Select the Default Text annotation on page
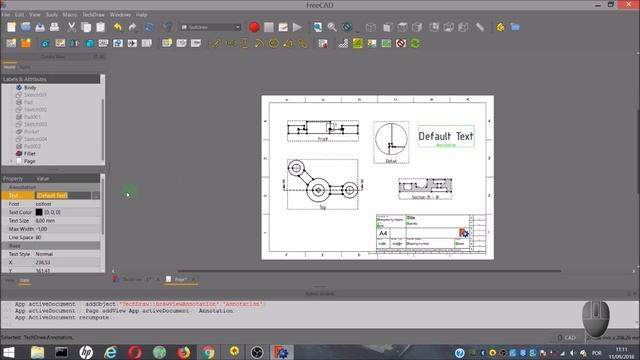The height and width of the screenshot is (360, 640). click(446, 136)
